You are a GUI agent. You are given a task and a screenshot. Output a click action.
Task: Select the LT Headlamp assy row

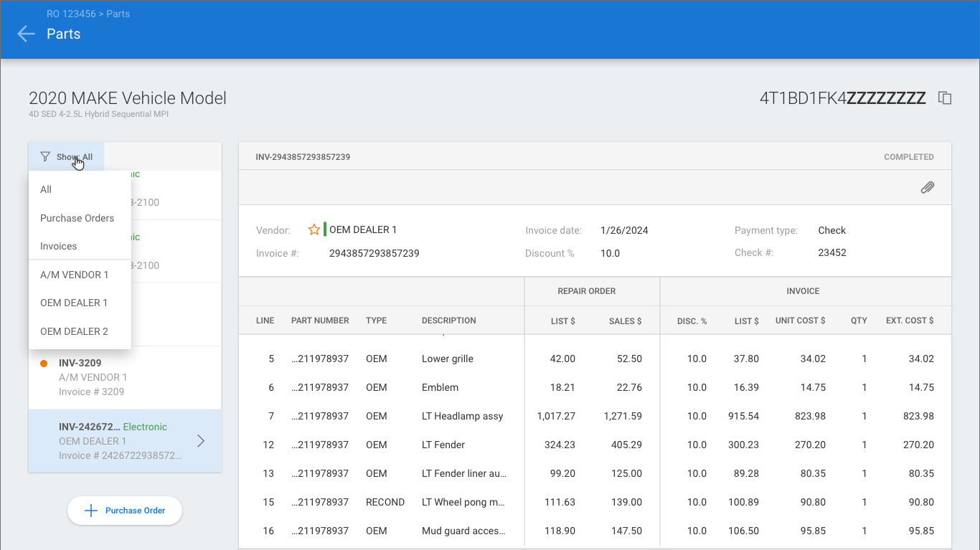pyautogui.click(x=595, y=416)
